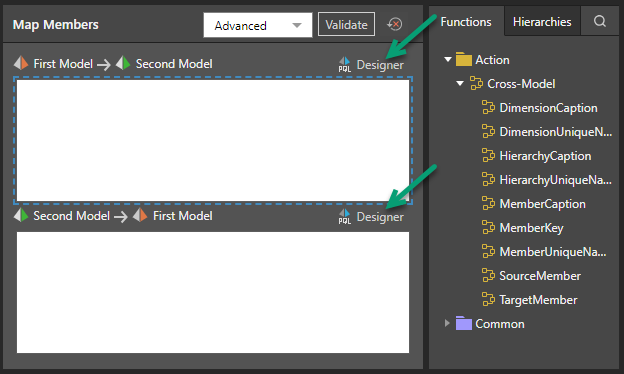Image resolution: width=624 pixels, height=374 pixels.
Task: Click the yellow Action folder icon
Action: tap(464, 60)
